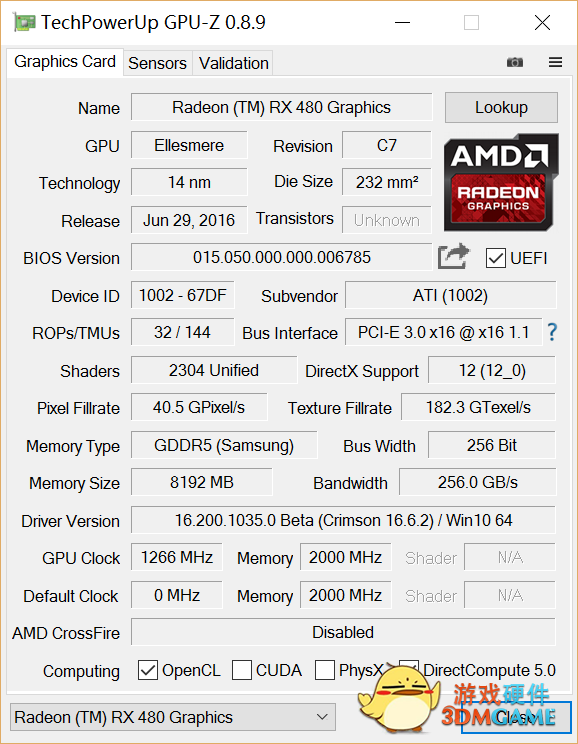Screen dimensions: 578x744
Task: Switch to the Sensors tab
Action: (158, 63)
